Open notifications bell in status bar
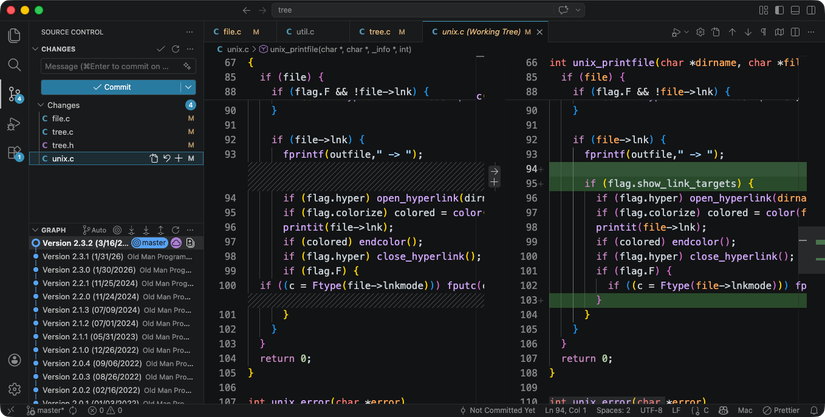Screen dimensions: 825x417 [x=814, y=410]
